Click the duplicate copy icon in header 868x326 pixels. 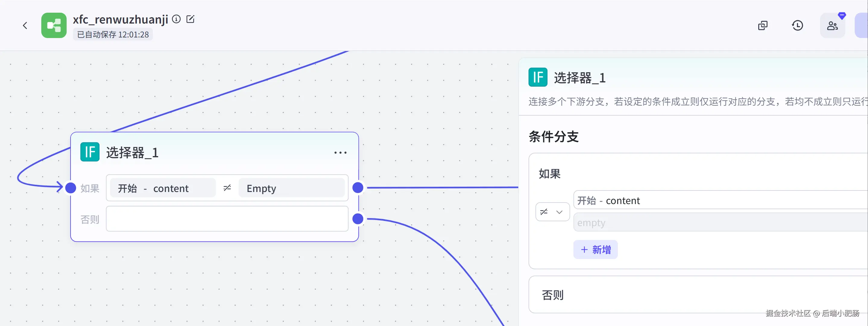762,25
